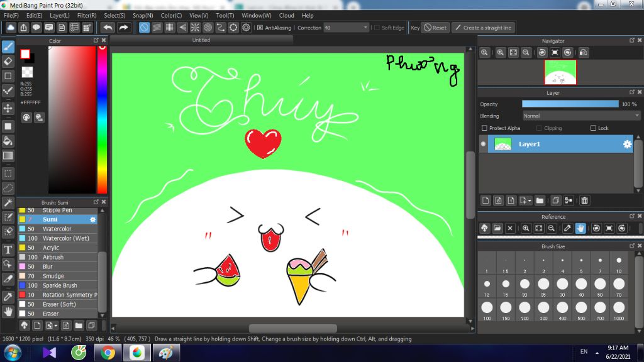Enable the circle snap icon
This screenshot has width=644, height=362.
pos(208,28)
